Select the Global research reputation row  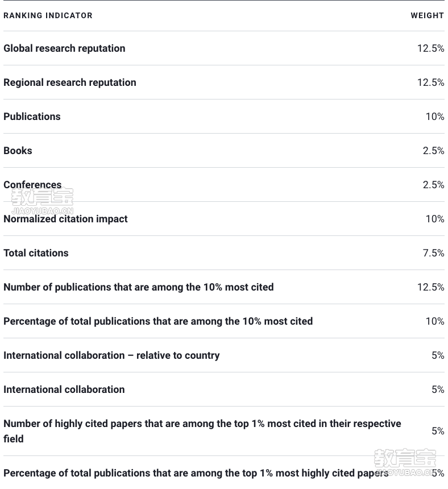point(224,48)
